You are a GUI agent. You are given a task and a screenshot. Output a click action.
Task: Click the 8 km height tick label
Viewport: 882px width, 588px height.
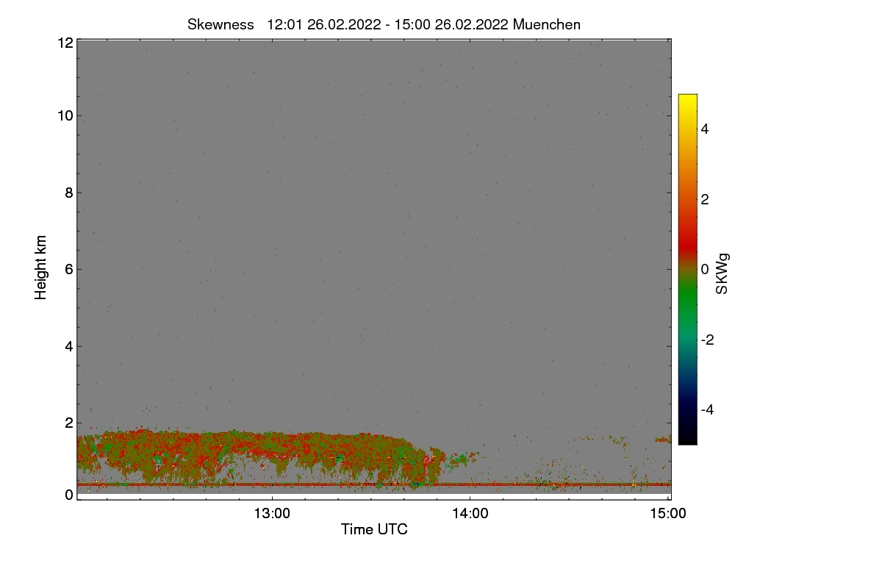69,193
